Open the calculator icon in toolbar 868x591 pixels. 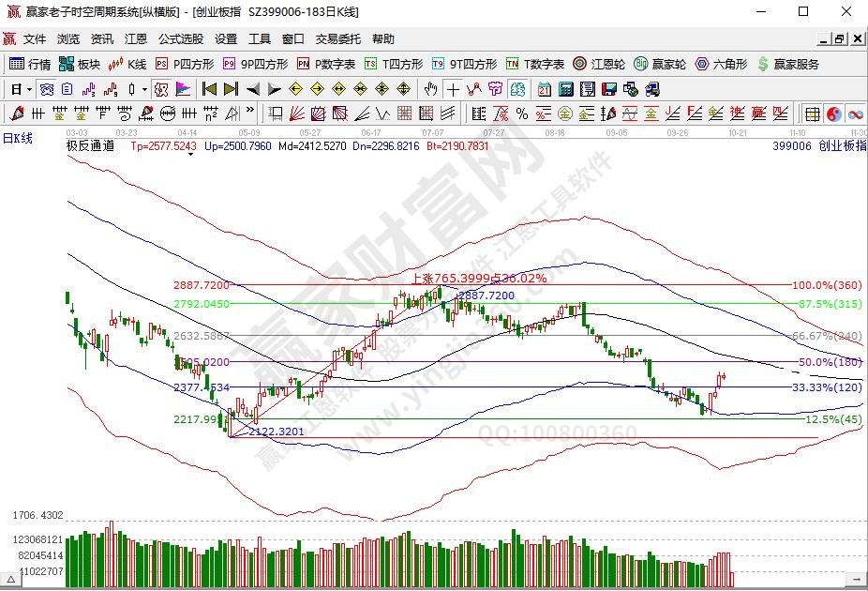click(x=565, y=89)
